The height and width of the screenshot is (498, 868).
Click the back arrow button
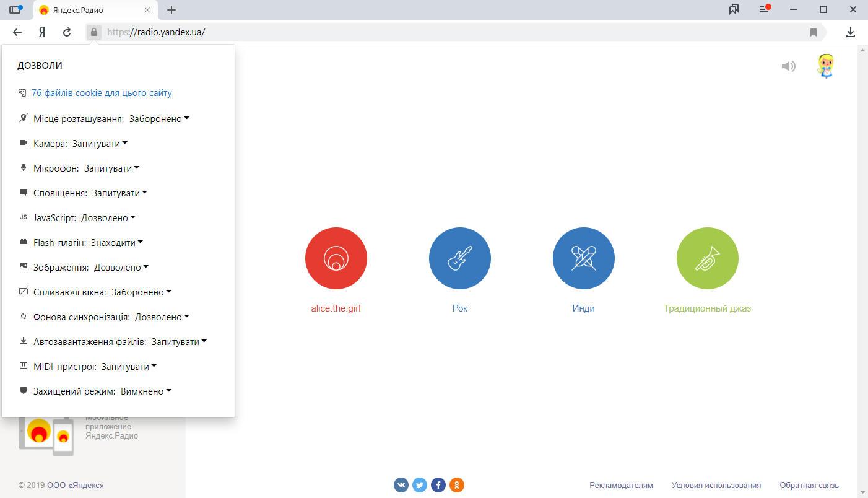tap(17, 32)
